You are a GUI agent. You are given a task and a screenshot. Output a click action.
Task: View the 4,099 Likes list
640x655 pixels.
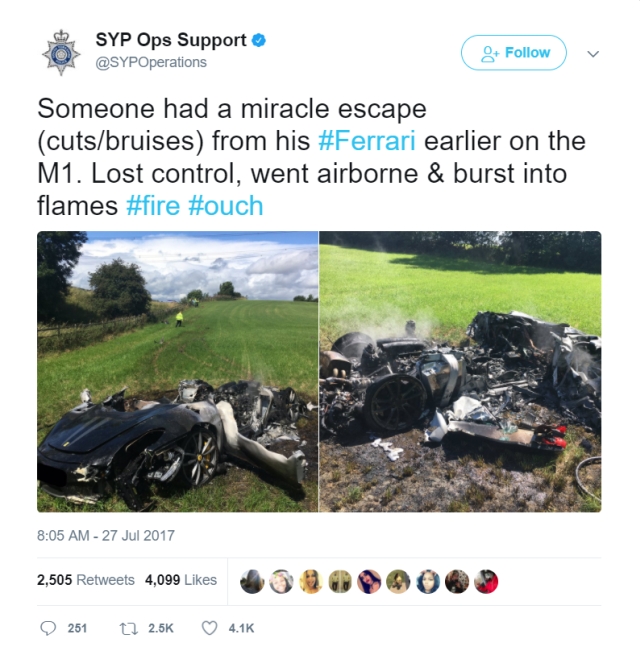pos(181,580)
